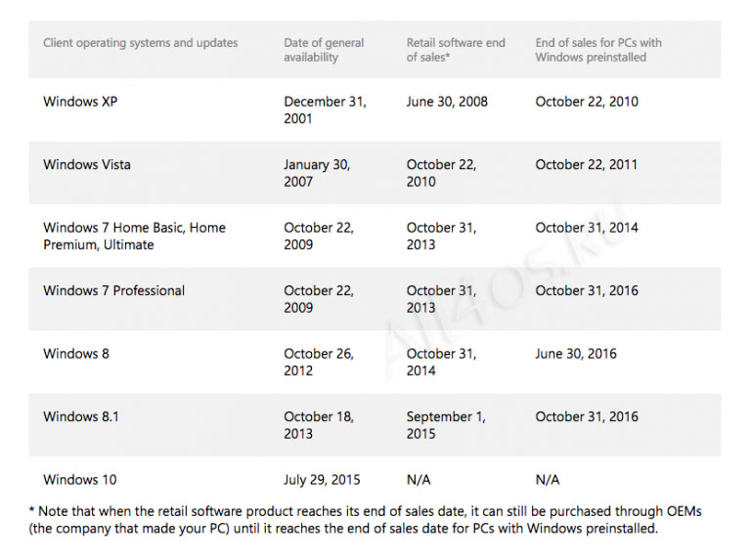751x560 pixels.
Task: Click the Windows XP row label
Action: tap(80, 102)
